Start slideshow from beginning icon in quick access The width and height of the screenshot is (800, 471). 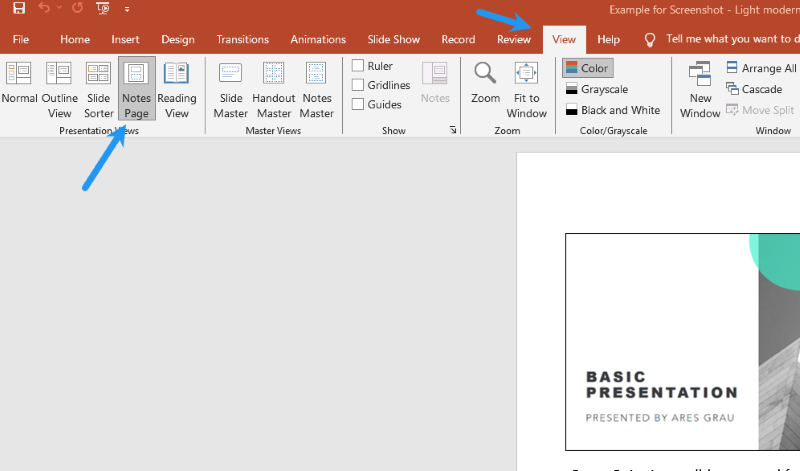tap(103, 8)
